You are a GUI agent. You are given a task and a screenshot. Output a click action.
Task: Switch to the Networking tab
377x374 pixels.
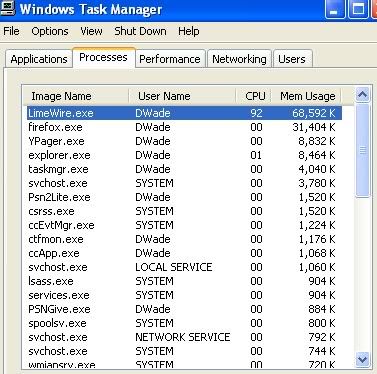pyautogui.click(x=239, y=59)
